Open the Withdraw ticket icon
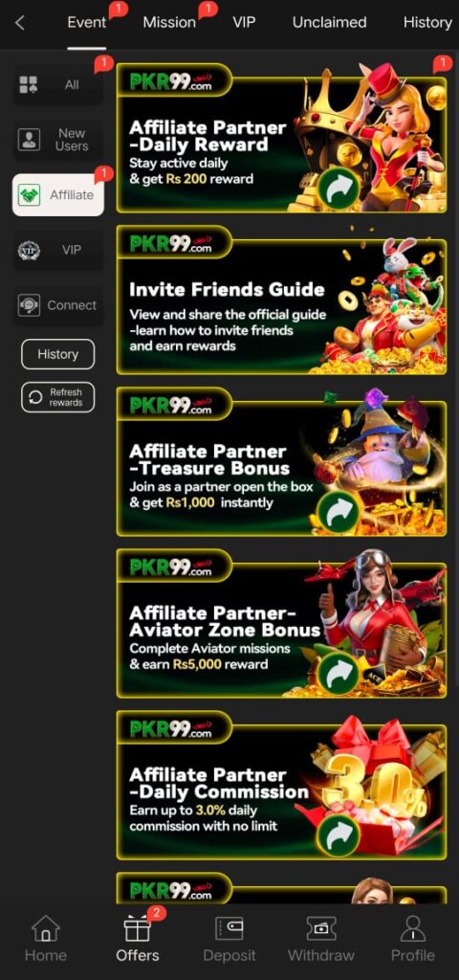459x980 pixels. (x=321, y=928)
